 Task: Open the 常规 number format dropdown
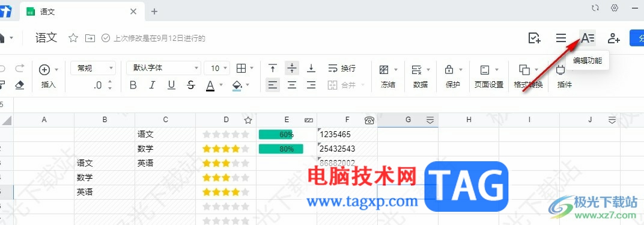tap(93, 68)
